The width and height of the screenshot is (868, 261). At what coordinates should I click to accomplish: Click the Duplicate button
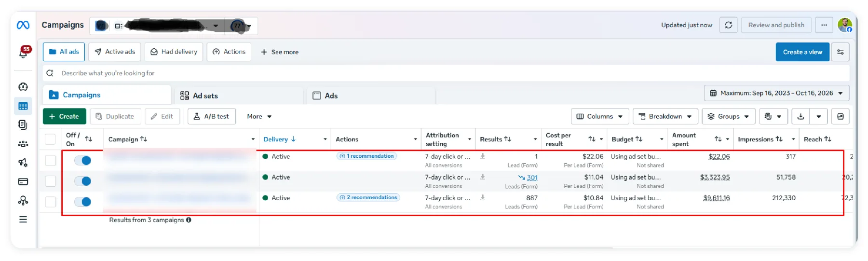(x=115, y=116)
